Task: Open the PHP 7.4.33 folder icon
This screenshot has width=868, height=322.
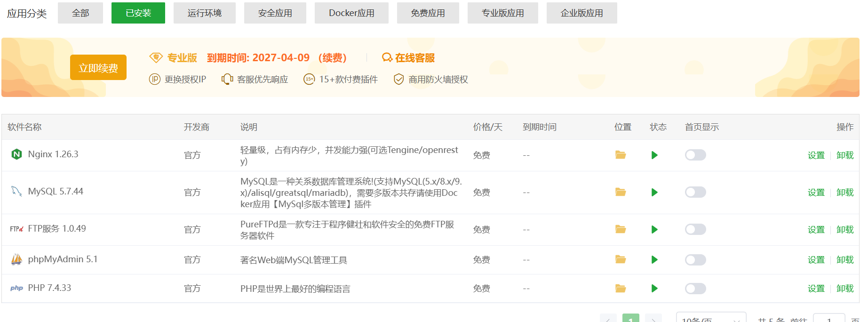Action: tap(621, 288)
